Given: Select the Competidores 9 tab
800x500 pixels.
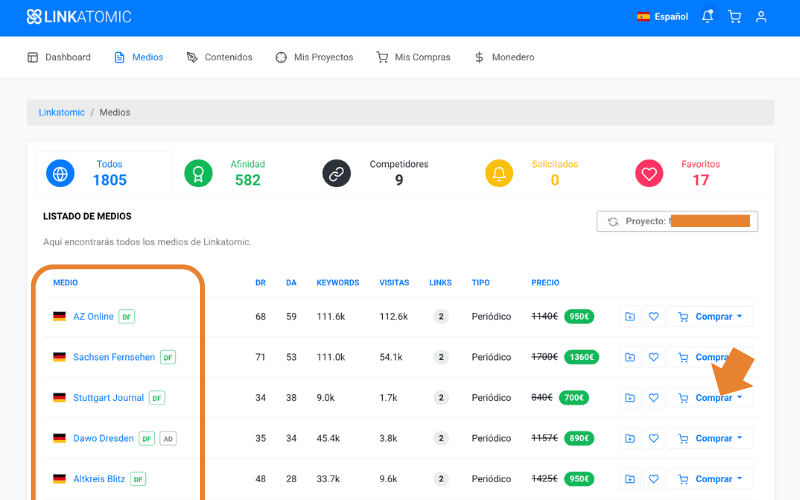Looking at the screenshot, I should tap(375, 173).
